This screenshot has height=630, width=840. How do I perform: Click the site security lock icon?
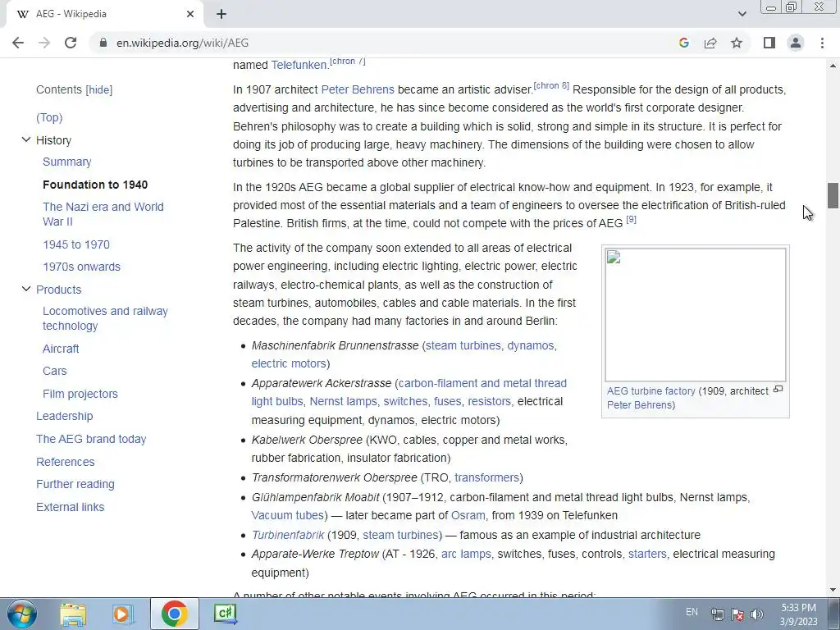[x=103, y=43]
